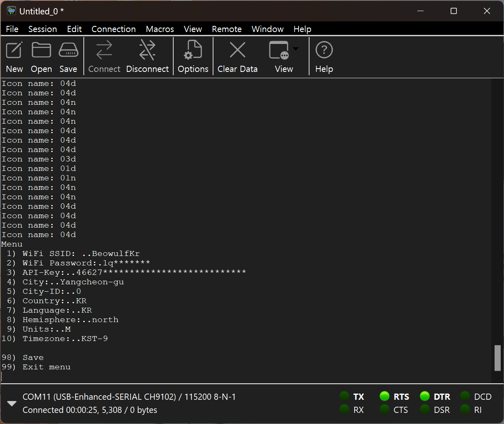The height and width of the screenshot is (424, 504).
Task: Click the City Yangcheon-gu line
Action: [x=65, y=282]
